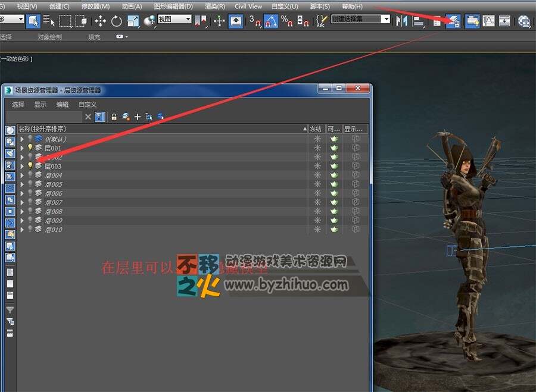Open reference coordinate system dropdown 视图
This screenshot has width=536, height=392.
pos(174,19)
